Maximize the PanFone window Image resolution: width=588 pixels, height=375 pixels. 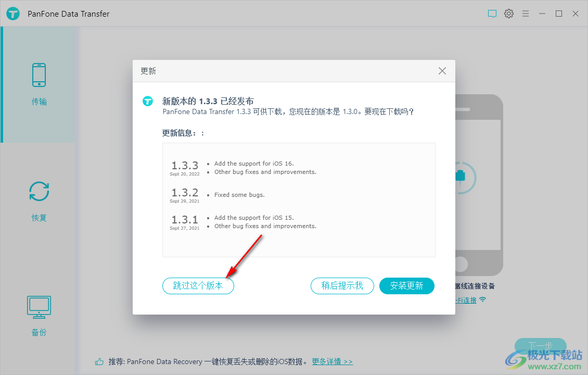coord(559,14)
